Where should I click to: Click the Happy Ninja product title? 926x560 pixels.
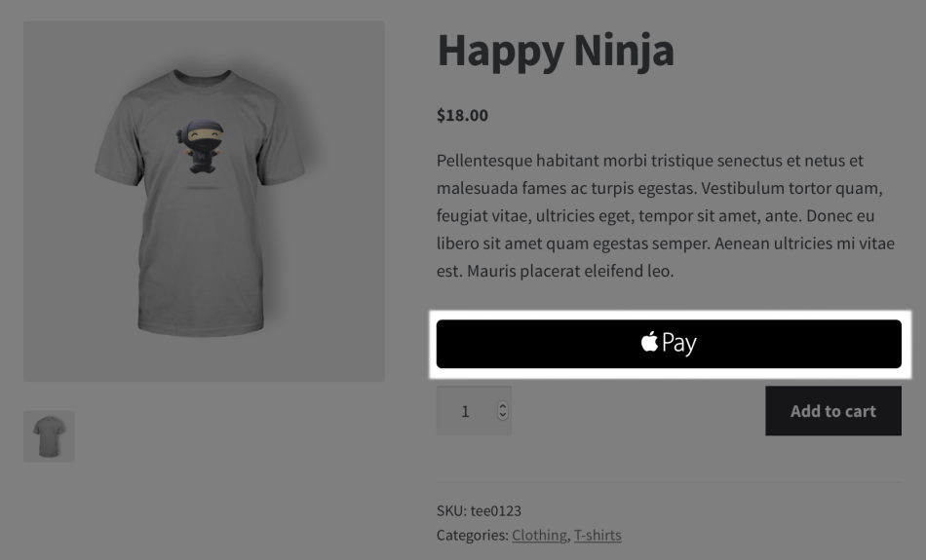(x=556, y=51)
